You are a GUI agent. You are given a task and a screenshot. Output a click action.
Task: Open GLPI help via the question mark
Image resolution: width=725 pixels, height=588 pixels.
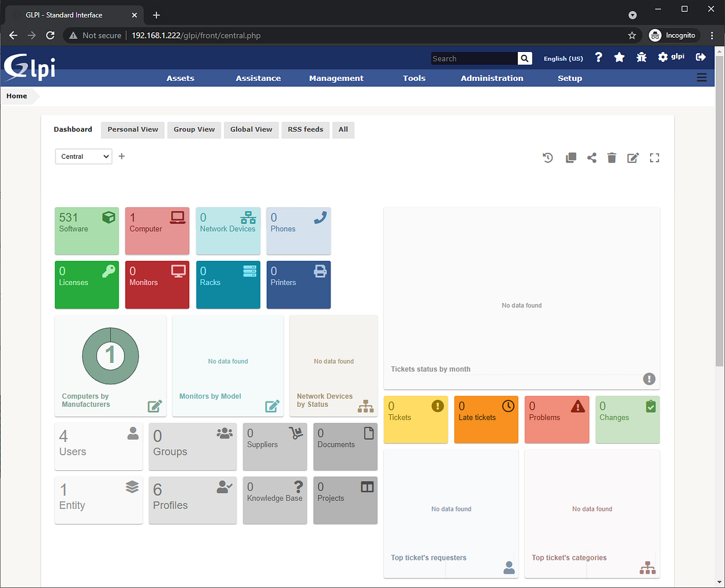pyautogui.click(x=598, y=57)
